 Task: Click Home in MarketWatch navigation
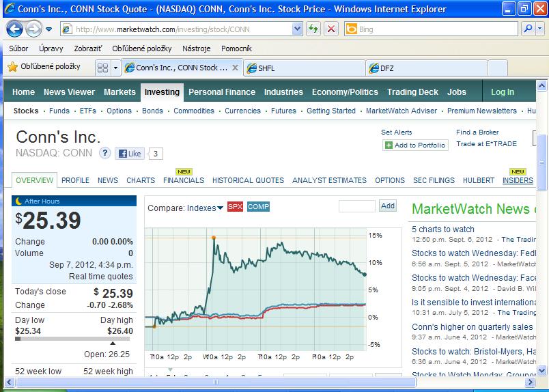pyautogui.click(x=23, y=92)
